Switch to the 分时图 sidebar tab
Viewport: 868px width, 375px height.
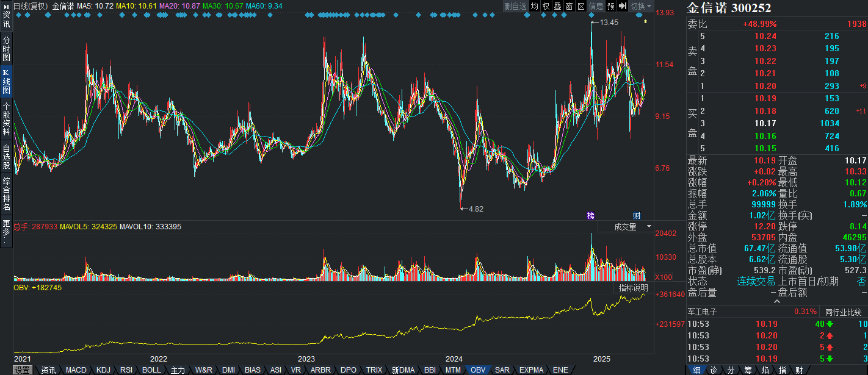(x=6, y=49)
